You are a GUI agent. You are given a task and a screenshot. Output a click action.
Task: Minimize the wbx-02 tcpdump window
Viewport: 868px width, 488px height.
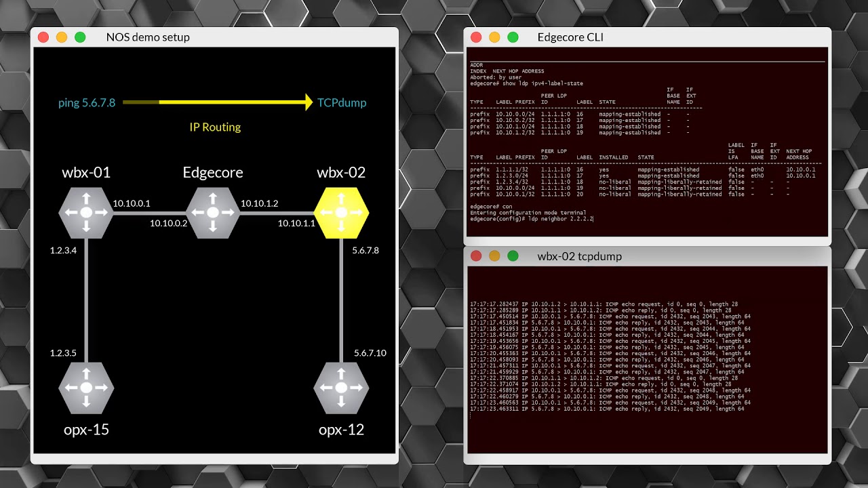click(494, 256)
